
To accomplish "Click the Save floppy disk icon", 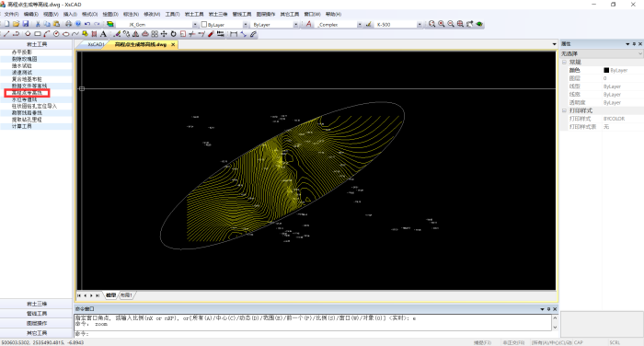I will 26,24.
